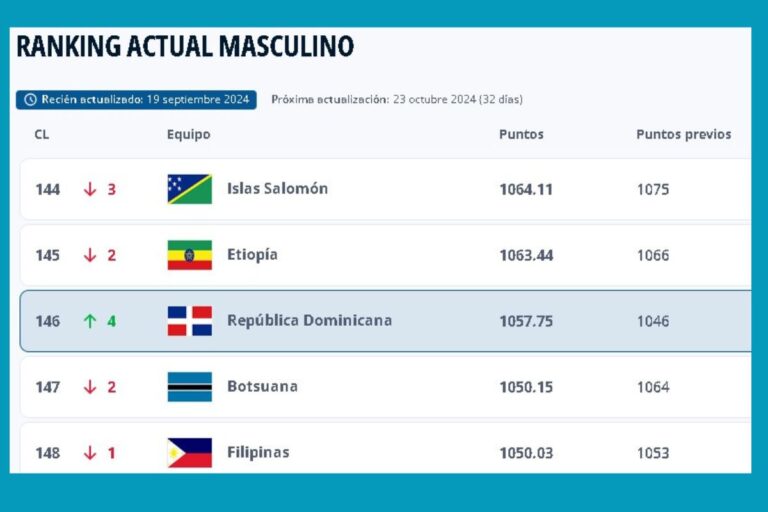Click the red down arrow at rank 144
768x512 pixels.
click(x=90, y=189)
